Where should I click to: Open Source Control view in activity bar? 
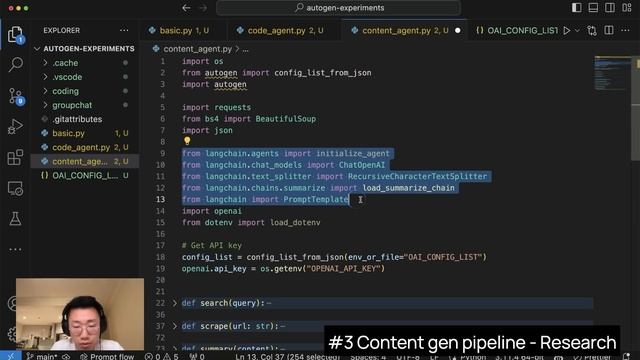[x=16, y=96]
